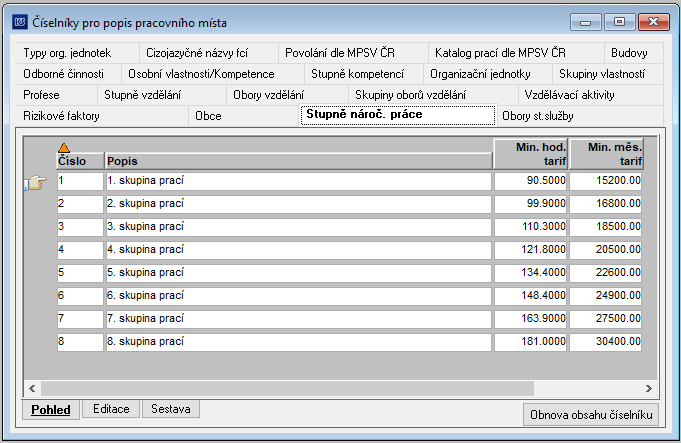Viewport: 681px width, 443px height.
Task: Switch to Skupiny oborů vzdělání tab
Action: pyautogui.click(x=433, y=95)
